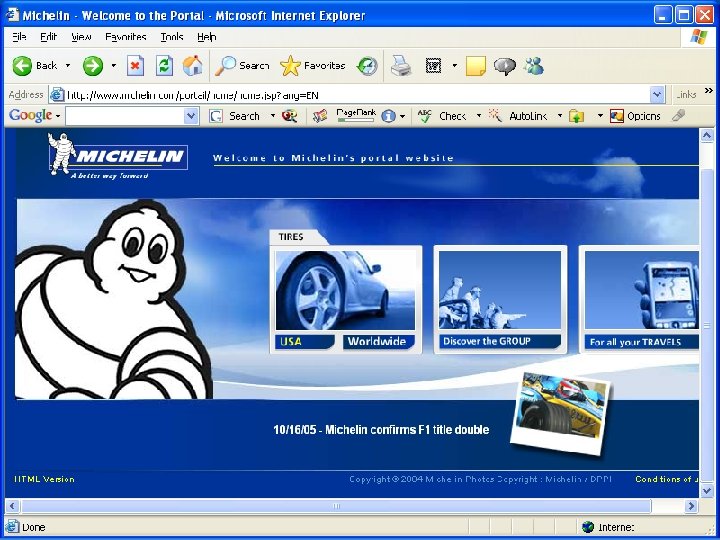Open For all your TRAVELS link
This screenshot has height=540, width=720.
[641, 342]
